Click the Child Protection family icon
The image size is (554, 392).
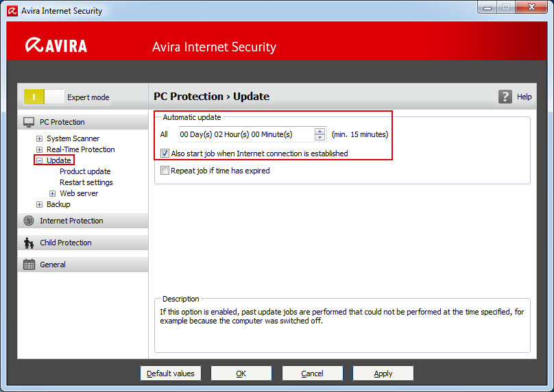point(29,243)
